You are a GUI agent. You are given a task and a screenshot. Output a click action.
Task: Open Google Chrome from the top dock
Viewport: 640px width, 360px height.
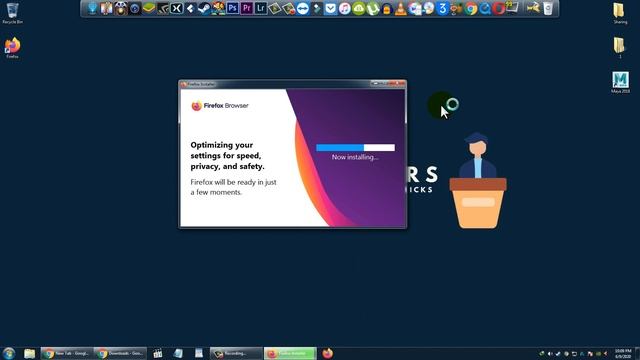click(471, 9)
